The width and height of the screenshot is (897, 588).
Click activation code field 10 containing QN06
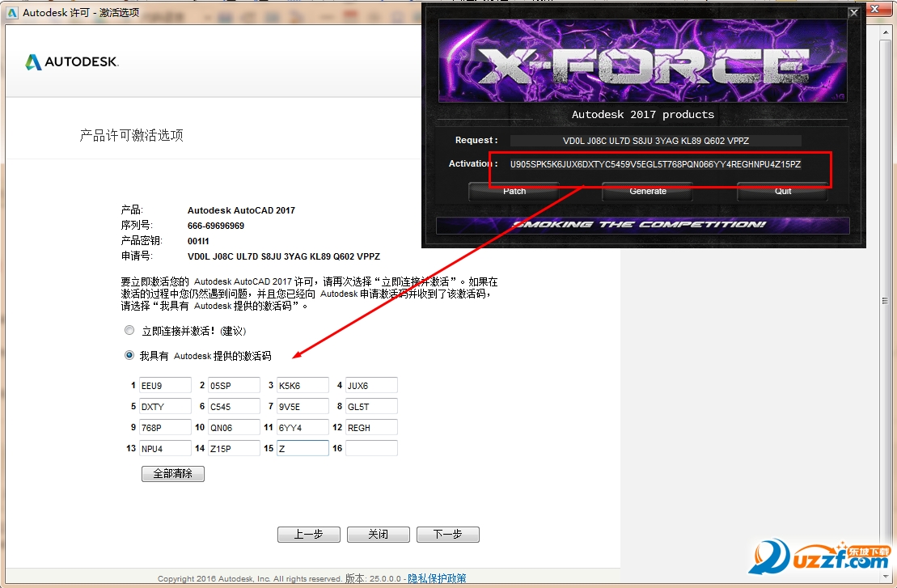[234, 428]
